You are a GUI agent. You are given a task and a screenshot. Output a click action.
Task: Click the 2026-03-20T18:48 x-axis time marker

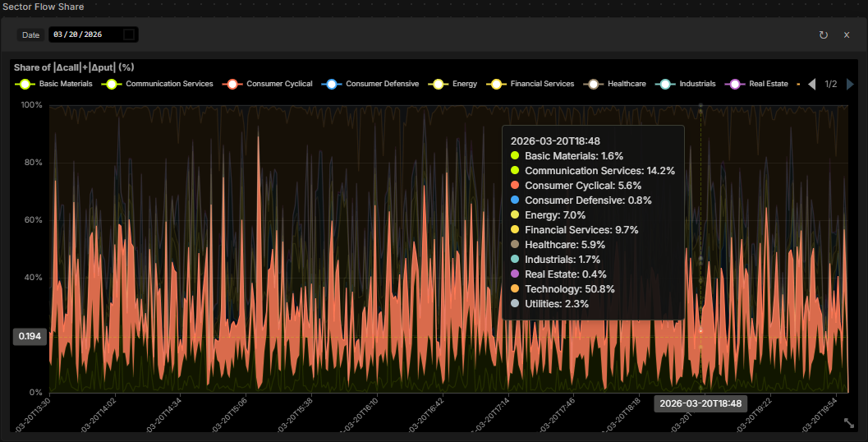(x=700, y=403)
